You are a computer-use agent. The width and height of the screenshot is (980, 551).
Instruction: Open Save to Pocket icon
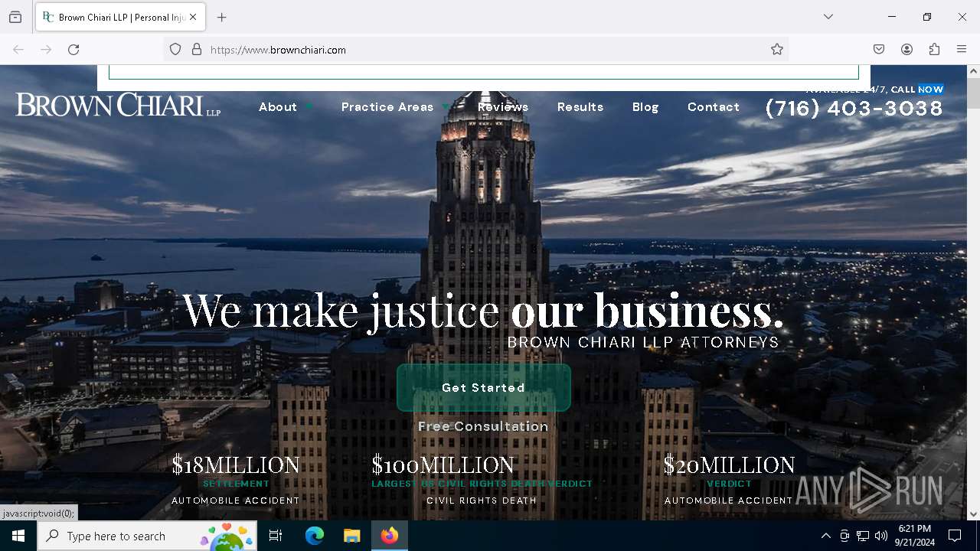tap(879, 50)
